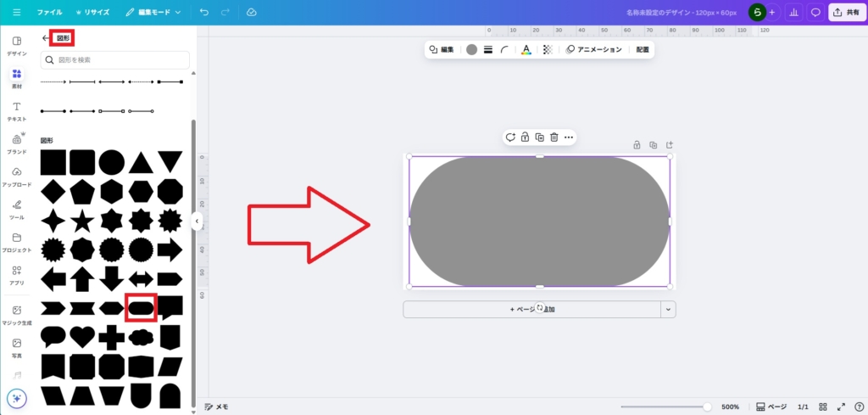Screen dimensions: 868x415
Task: Click the 共有 share button
Action: [x=847, y=13]
